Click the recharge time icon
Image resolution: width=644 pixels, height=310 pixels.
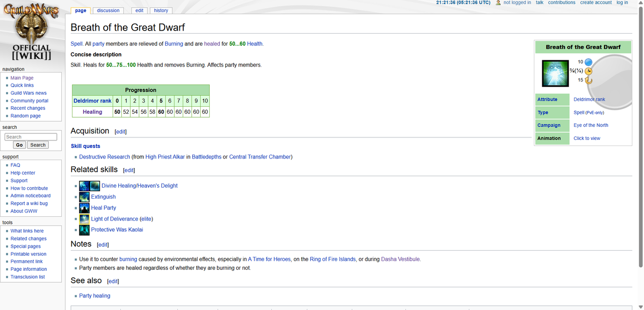click(588, 80)
